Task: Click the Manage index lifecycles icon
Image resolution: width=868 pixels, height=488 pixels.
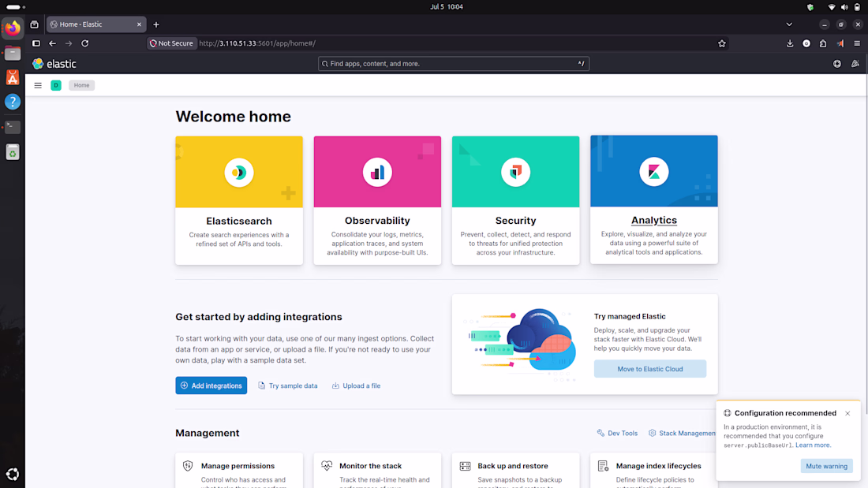Action: 604,466
